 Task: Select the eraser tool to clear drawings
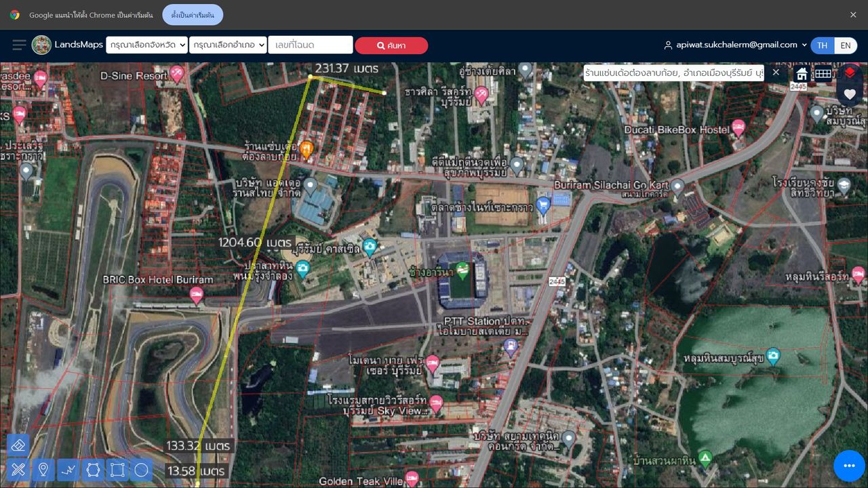[x=18, y=445]
